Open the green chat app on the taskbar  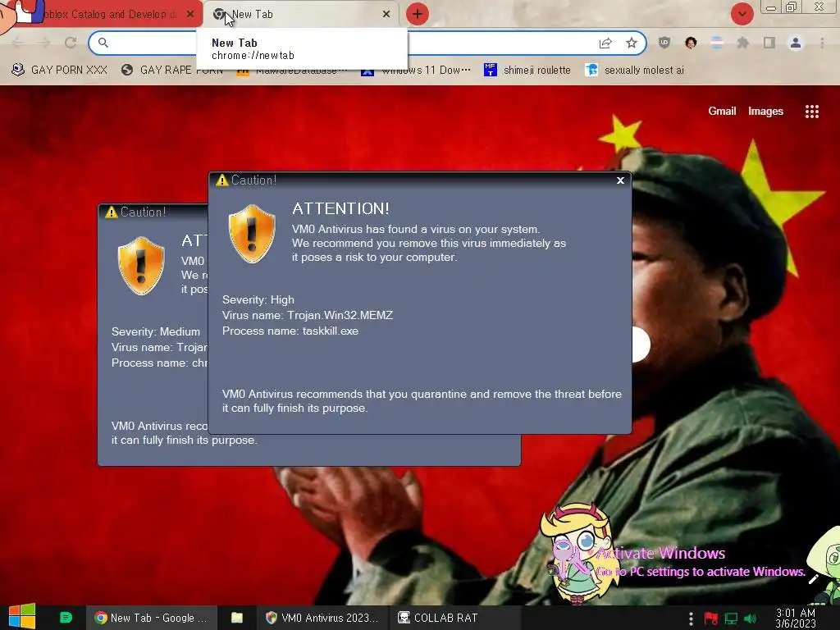[66, 618]
